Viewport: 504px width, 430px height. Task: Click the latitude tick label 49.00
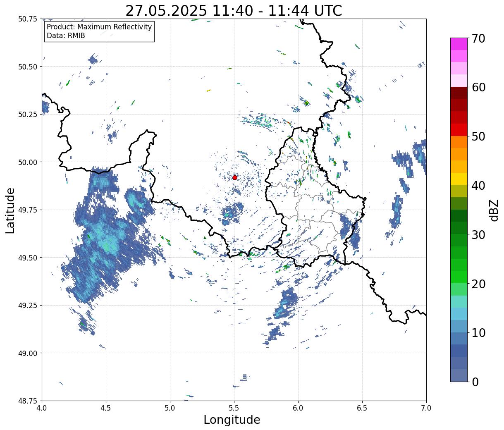pyautogui.click(x=28, y=353)
